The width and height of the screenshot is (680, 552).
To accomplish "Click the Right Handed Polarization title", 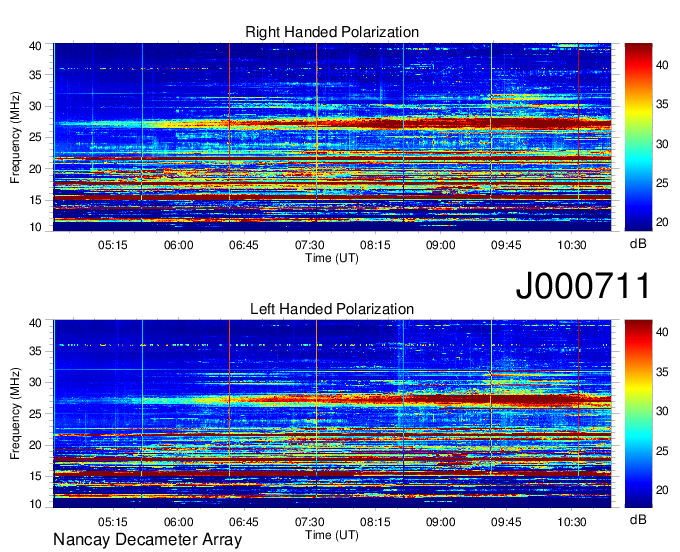I will (x=332, y=32).
